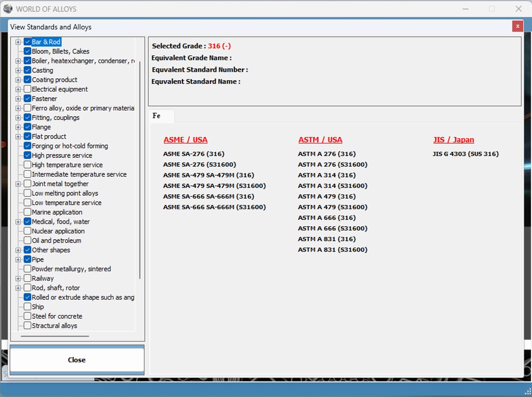This screenshot has height=397, width=532.
Task: Click the window resize grip icon
Action: click(x=528, y=392)
